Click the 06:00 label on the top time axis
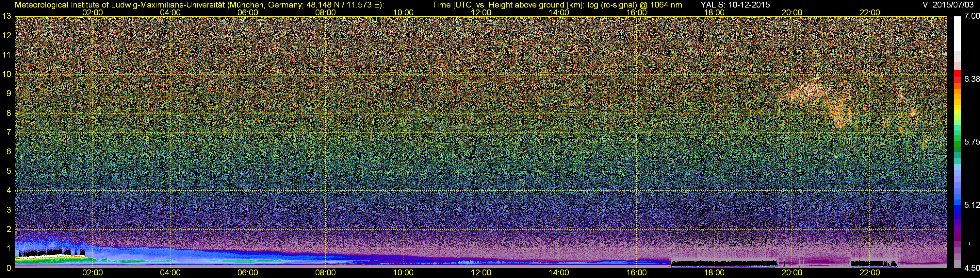This screenshot has width=980, height=278. [x=248, y=12]
